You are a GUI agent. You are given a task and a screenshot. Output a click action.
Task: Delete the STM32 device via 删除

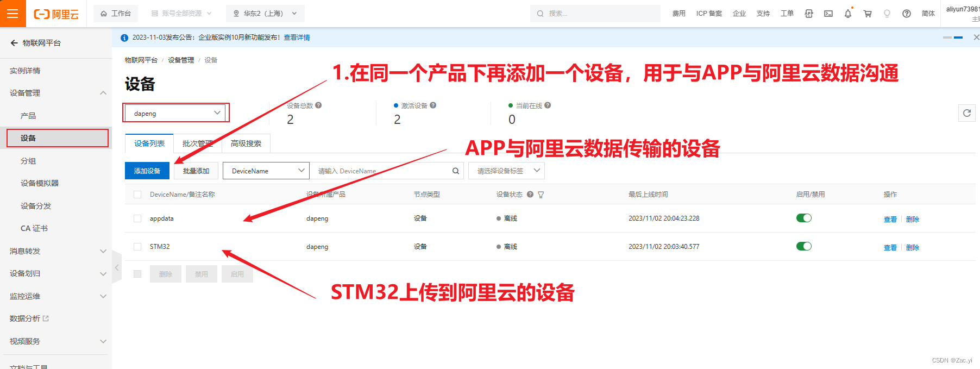point(913,247)
